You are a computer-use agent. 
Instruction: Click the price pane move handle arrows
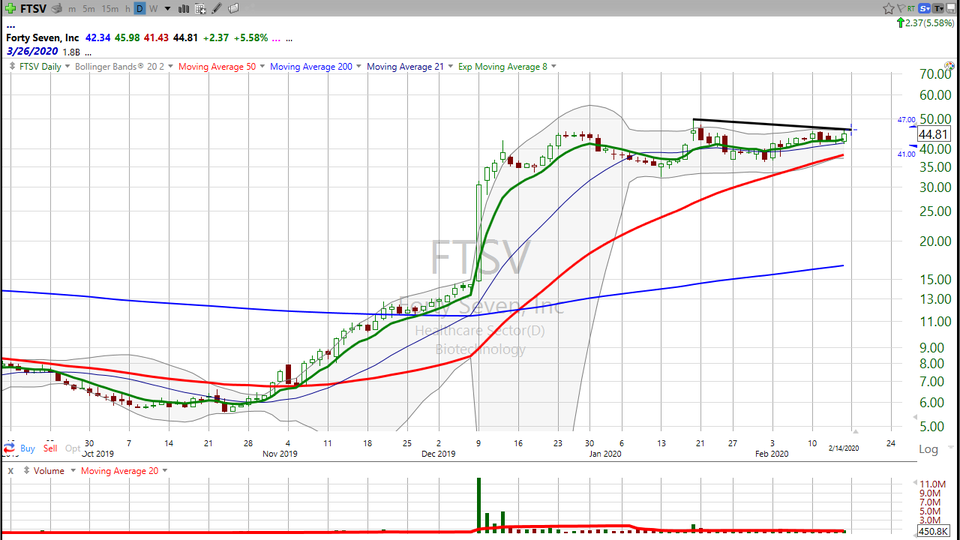(12, 66)
